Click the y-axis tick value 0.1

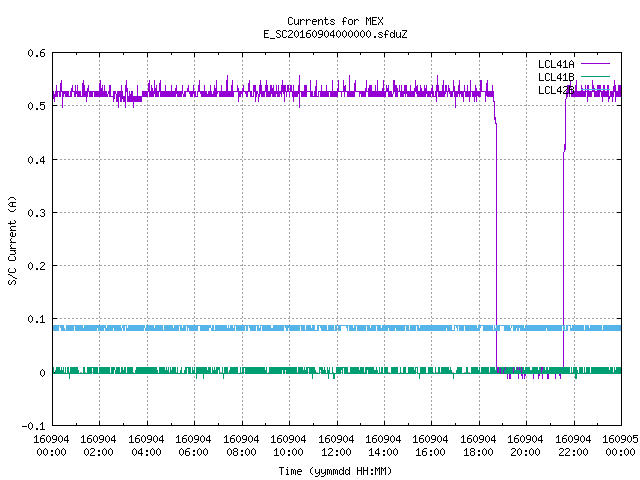pos(36,319)
